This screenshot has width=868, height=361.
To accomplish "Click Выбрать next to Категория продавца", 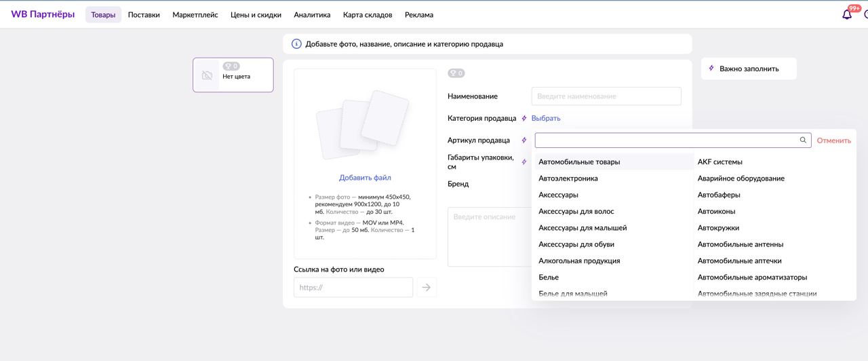I will coord(546,118).
